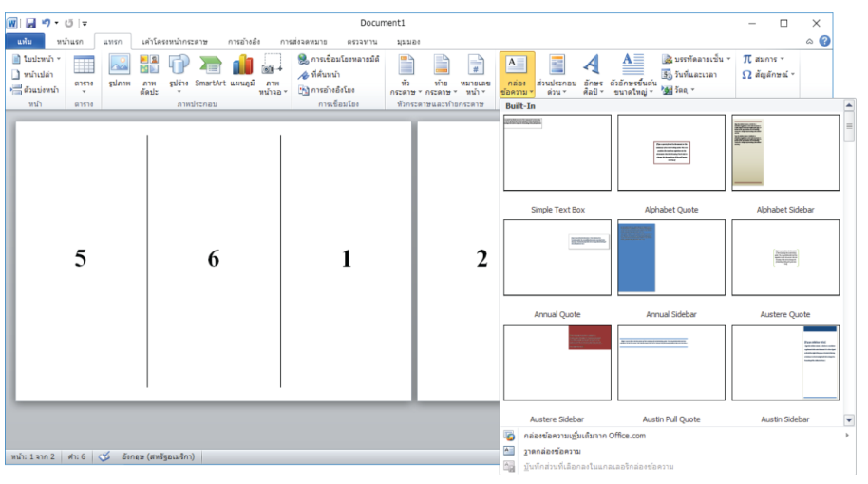Screen dimensions: 868x484
Task: Choose Draw Text Box (วาดกล่องข้อความ) option
Action: click(554, 451)
